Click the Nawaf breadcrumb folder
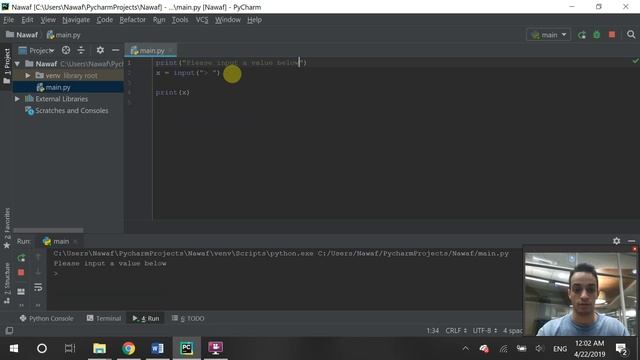Viewport: 640px width, 360px height. [22, 35]
